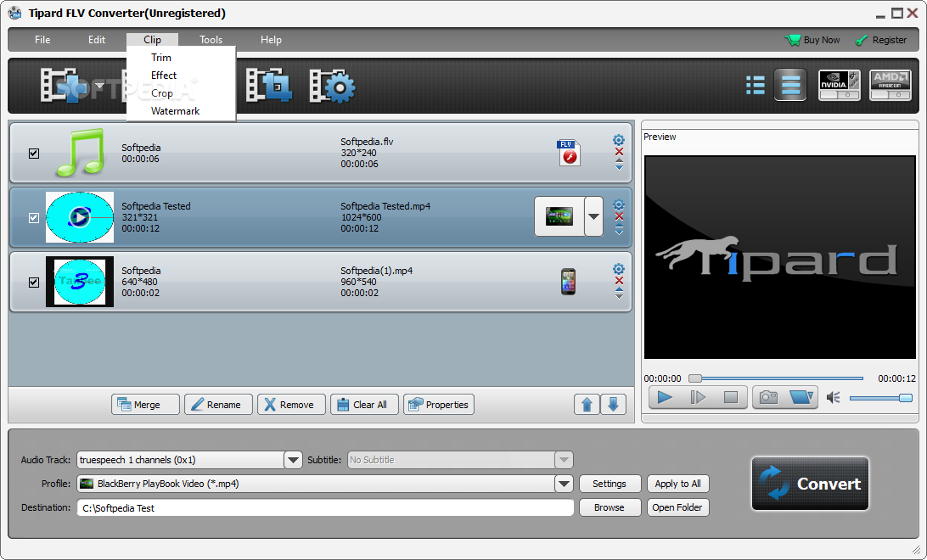Uncheck the Softpedia.flv row checkbox
Screen dimensions: 927x560
[34, 154]
